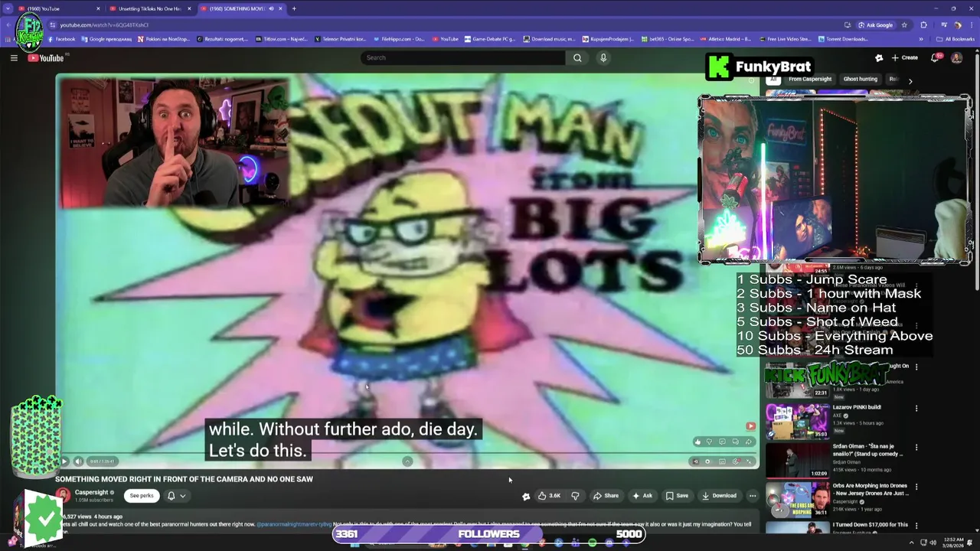Collapse player controls via center chevron

click(x=407, y=461)
